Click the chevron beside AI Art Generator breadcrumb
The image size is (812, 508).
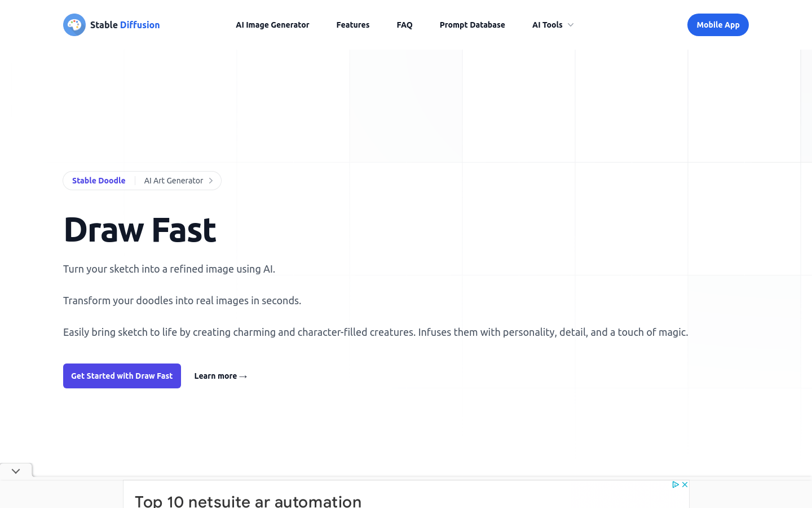click(x=211, y=181)
